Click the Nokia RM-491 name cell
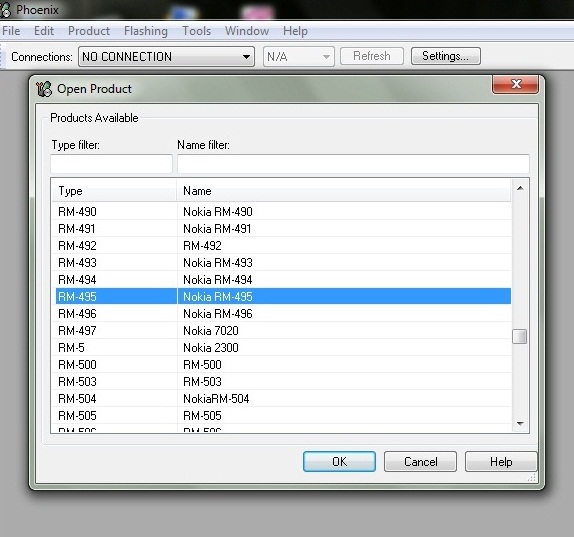Image resolution: width=574 pixels, height=537 pixels. [x=217, y=229]
